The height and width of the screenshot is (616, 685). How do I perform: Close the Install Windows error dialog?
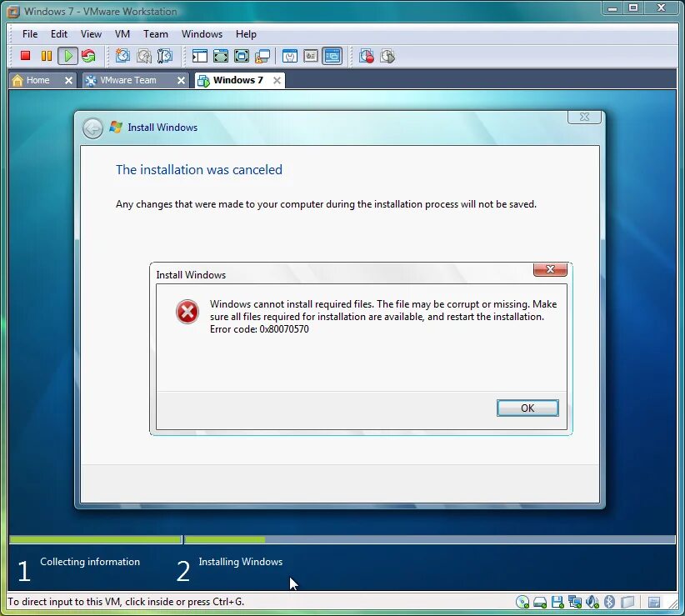(x=550, y=269)
